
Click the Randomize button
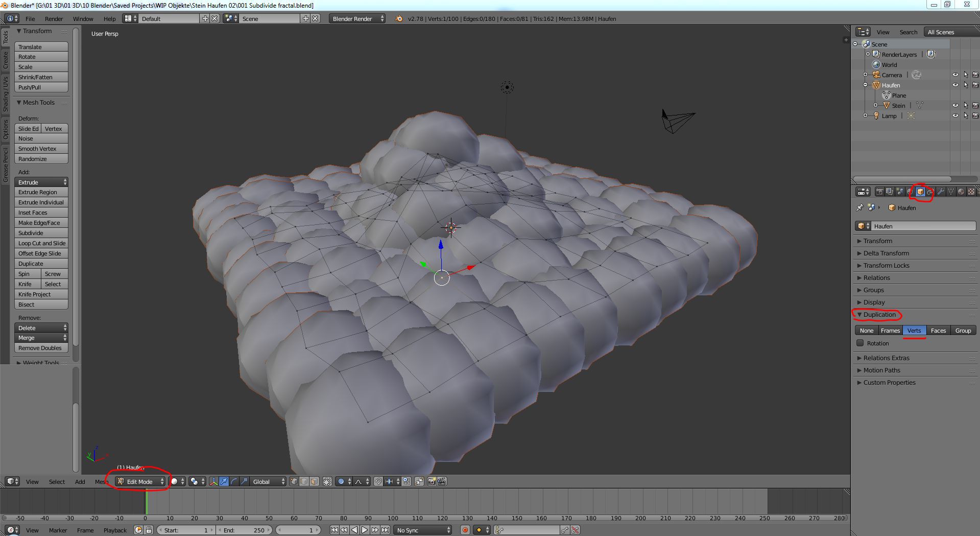pyautogui.click(x=41, y=158)
